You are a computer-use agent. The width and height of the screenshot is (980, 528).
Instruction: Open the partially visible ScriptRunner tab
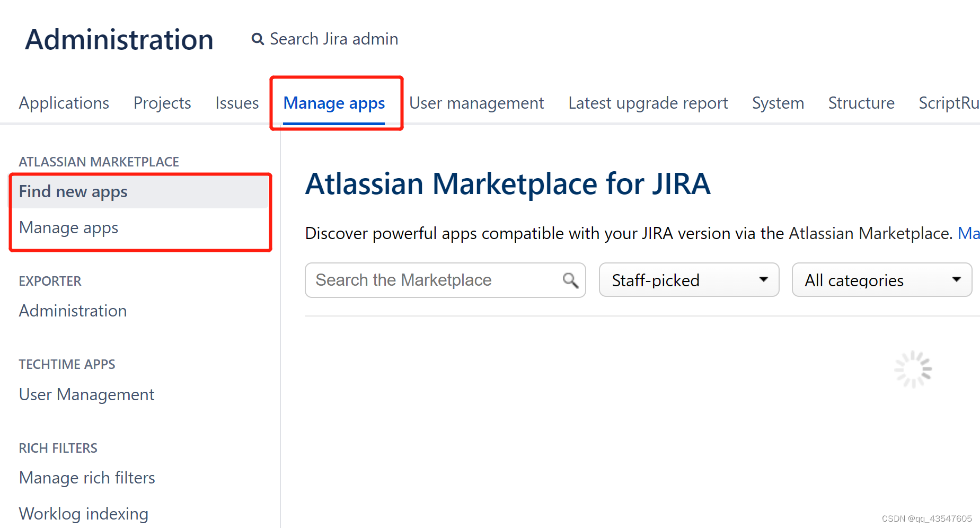(949, 103)
